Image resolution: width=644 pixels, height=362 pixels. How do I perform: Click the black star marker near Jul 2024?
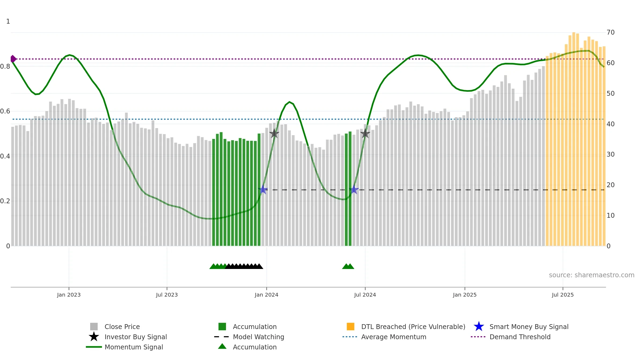coord(365,133)
